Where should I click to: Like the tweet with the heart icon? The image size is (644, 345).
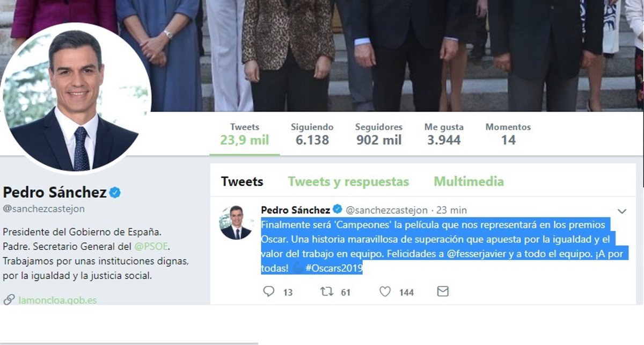coord(385,292)
